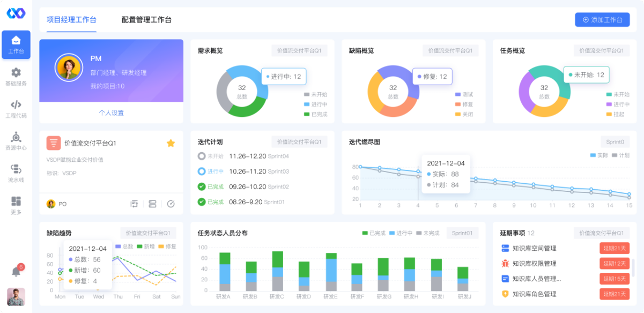
Task: Click the user avatar at sidebar bottom
Action: click(x=16, y=296)
